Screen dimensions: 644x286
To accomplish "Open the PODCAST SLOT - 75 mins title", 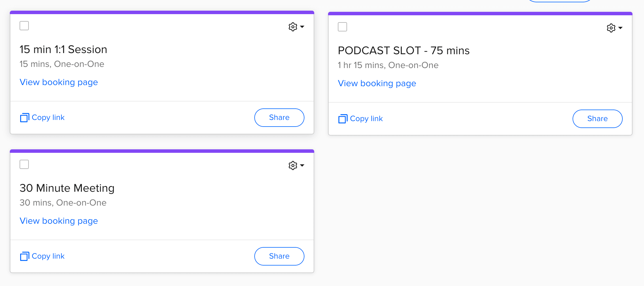I will pos(404,51).
